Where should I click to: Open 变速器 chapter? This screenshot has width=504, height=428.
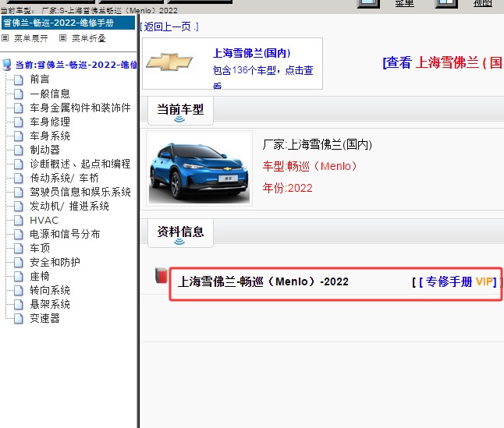(44, 319)
